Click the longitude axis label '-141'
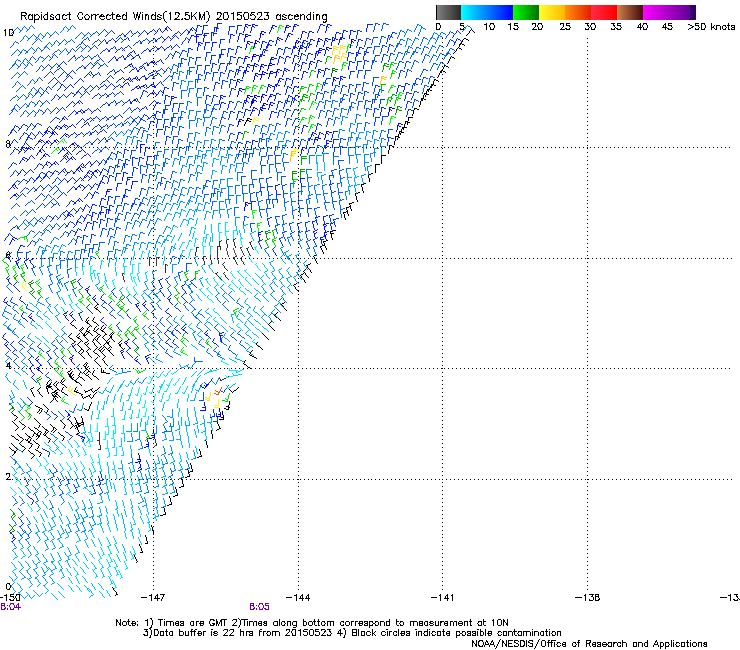Viewport: 740px width, 650px height. (x=442, y=598)
